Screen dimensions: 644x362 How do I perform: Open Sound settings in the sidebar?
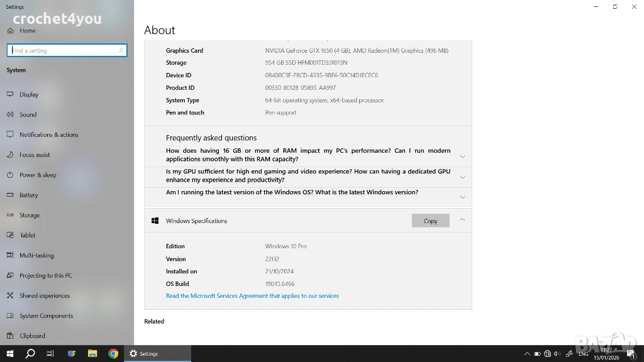click(28, 114)
